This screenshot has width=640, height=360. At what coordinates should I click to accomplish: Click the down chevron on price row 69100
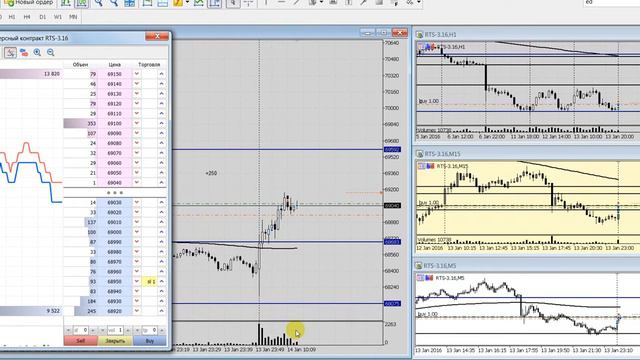tap(137, 123)
